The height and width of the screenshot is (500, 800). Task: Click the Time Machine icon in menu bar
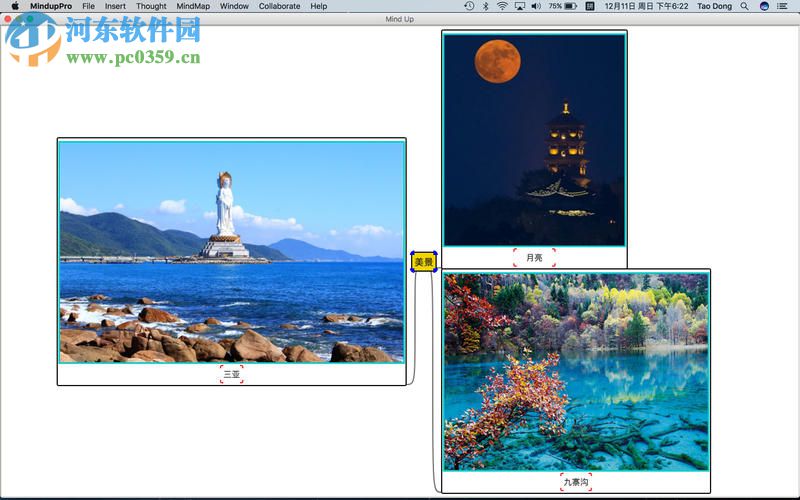469,6
